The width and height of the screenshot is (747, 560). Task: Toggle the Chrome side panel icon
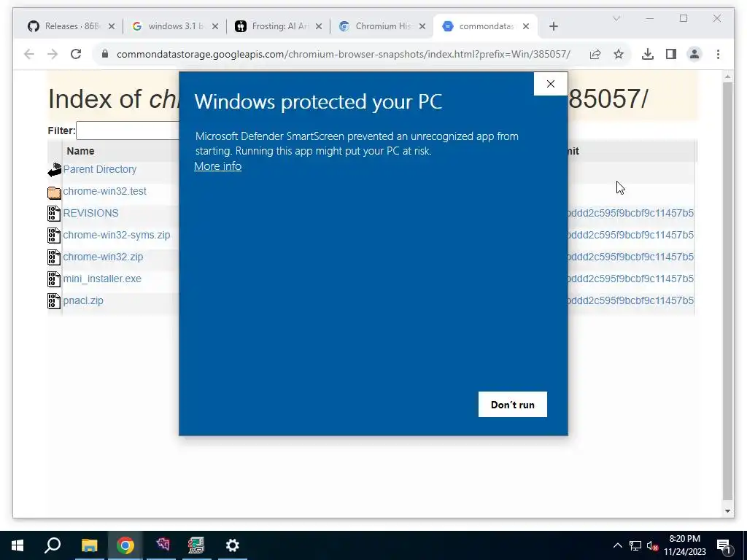(671, 54)
